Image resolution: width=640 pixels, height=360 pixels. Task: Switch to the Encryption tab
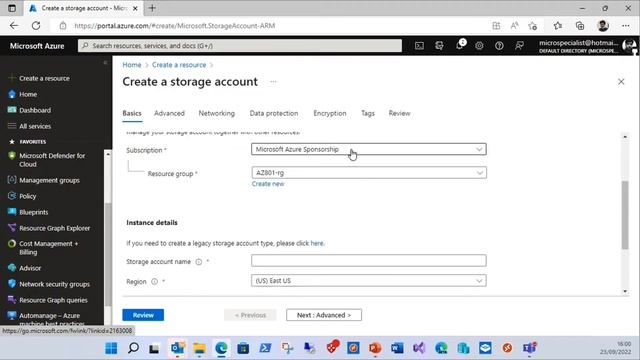tap(330, 113)
